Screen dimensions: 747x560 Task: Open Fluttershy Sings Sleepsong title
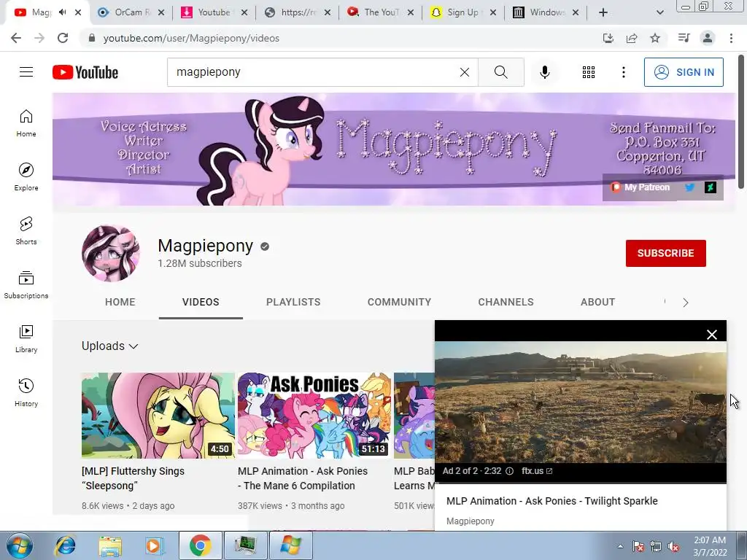click(133, 478)
